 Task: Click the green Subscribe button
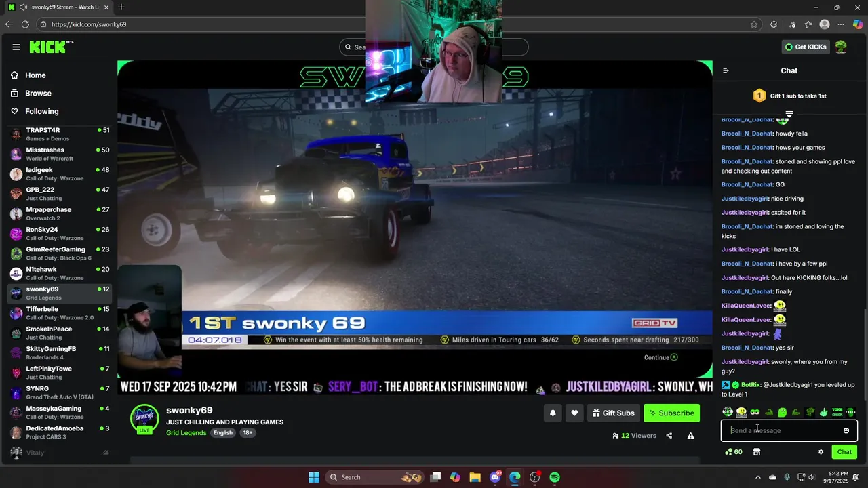click(x=671, y=413)
